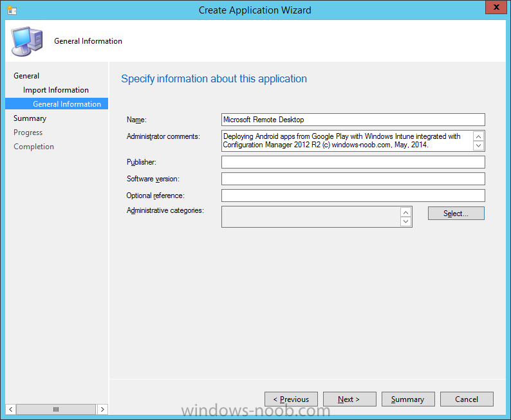Click the Summary button at bottom

(408, 399)
